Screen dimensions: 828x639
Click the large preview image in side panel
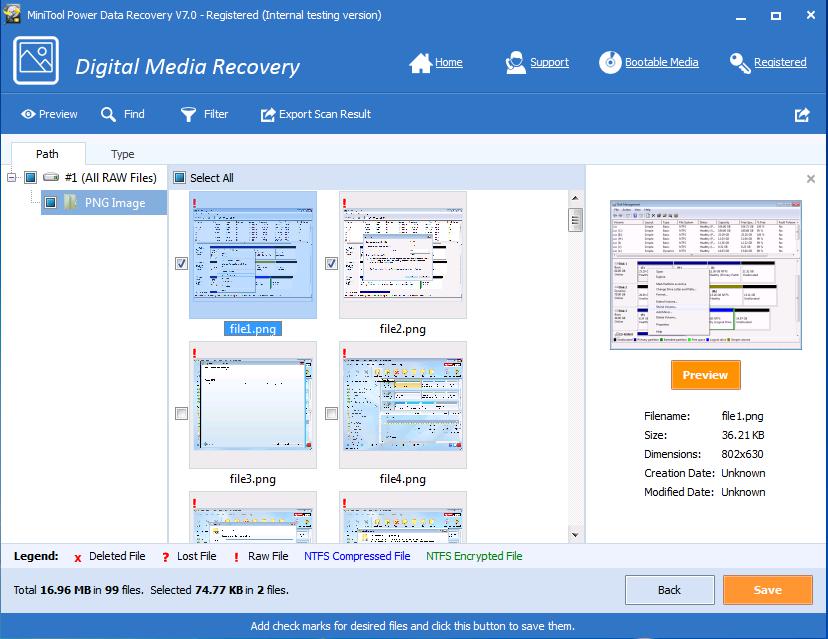[706, 275]
